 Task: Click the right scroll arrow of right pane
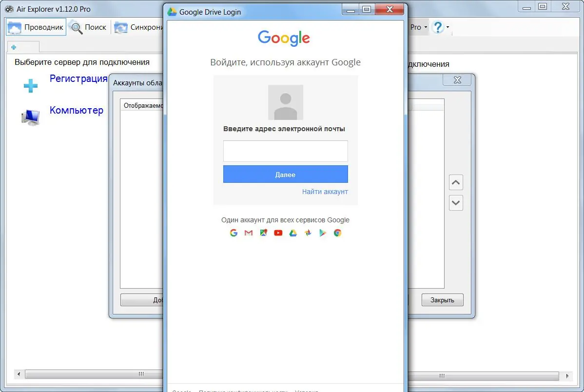567,376
